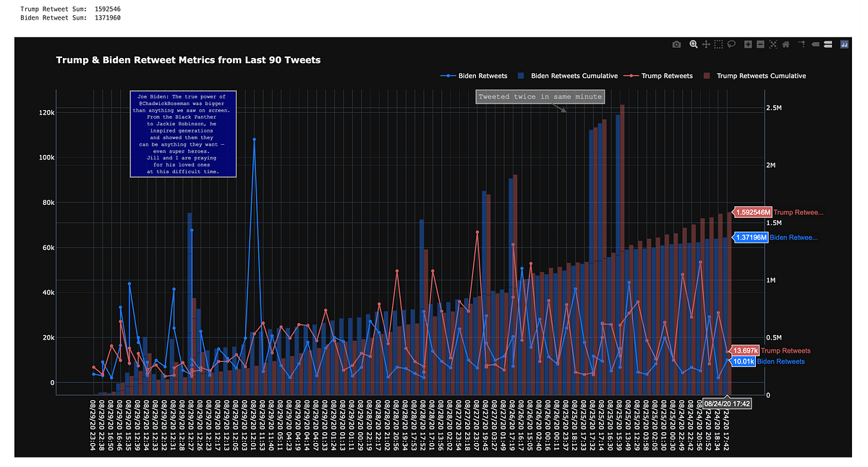Zoom out using the minus icon

[760, 44]
